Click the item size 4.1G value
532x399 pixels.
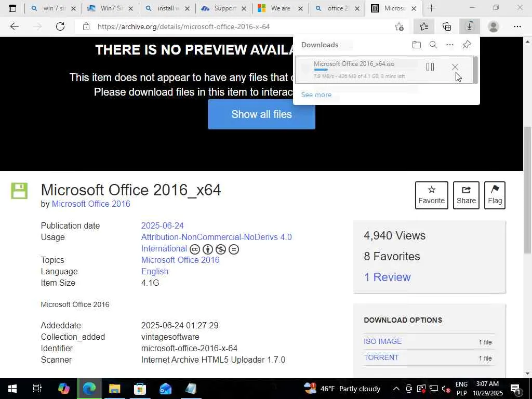pyautogui.click(x=150, y=283)
